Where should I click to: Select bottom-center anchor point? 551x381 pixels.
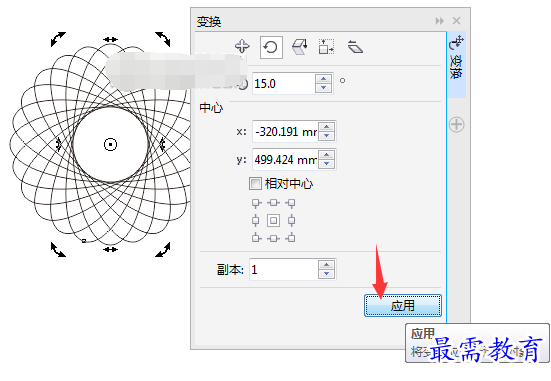tap(273, 238)
